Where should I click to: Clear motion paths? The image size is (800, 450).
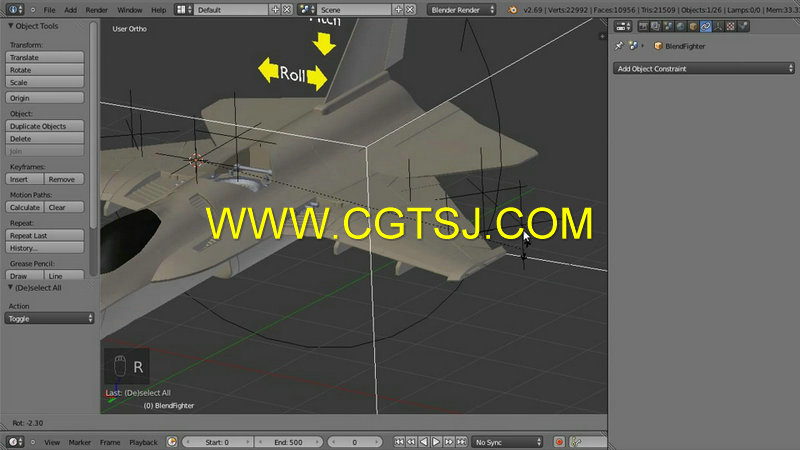pos(64,208)
